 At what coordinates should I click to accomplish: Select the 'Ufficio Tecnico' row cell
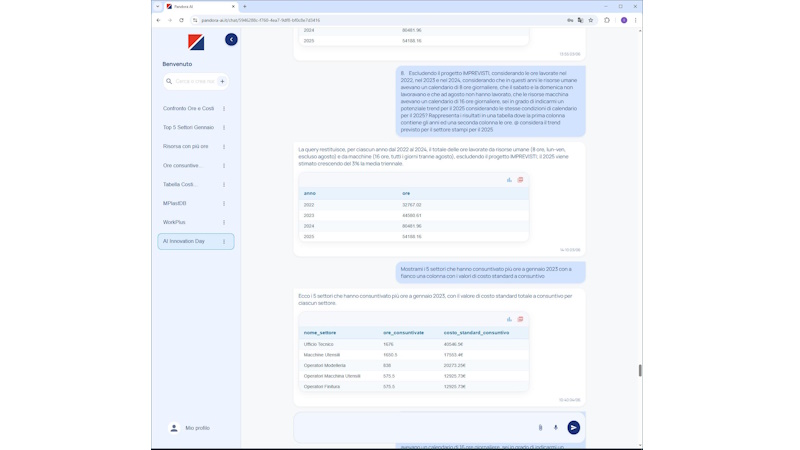[x=318, y=344]
